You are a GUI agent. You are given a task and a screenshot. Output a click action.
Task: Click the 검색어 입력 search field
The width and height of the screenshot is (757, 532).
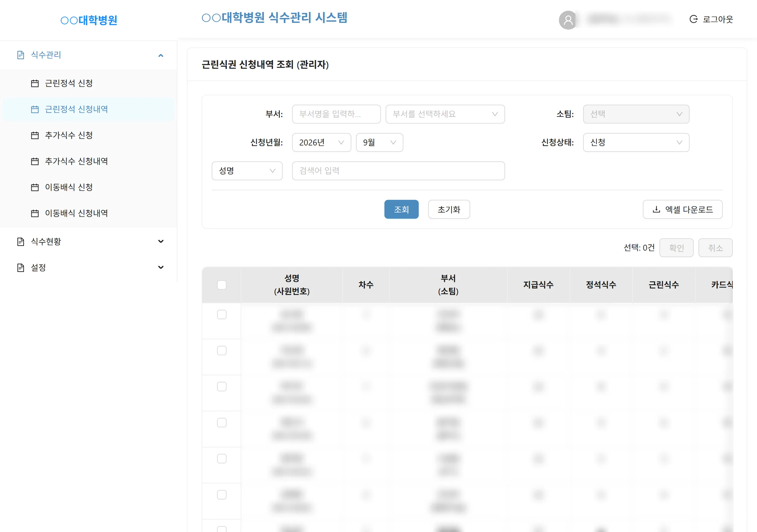(398, 171)
